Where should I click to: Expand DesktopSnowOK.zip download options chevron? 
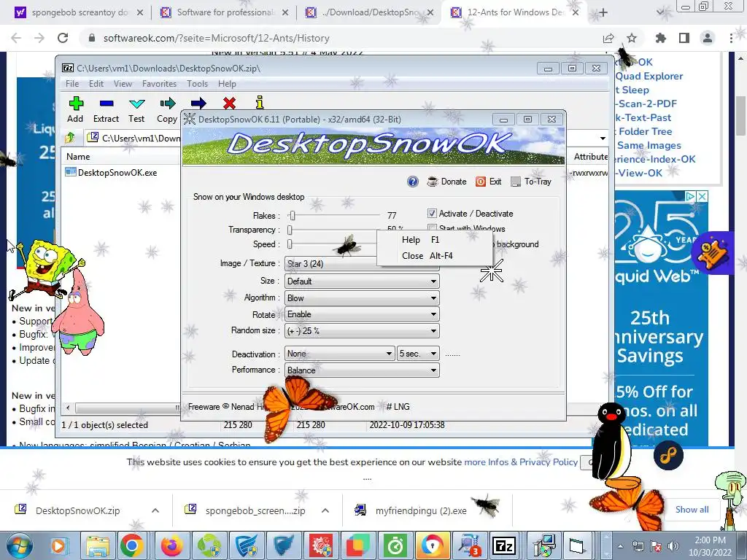coord(155,510)
